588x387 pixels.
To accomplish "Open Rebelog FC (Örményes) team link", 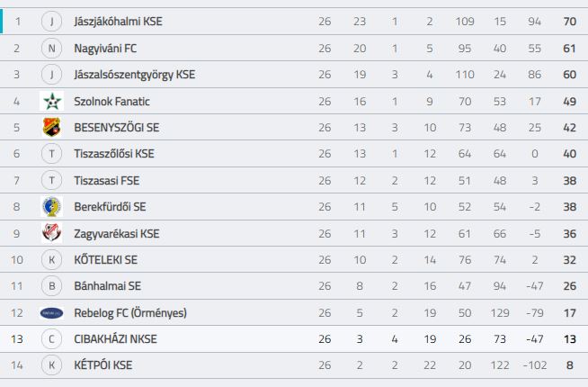I will pos(130,312).
